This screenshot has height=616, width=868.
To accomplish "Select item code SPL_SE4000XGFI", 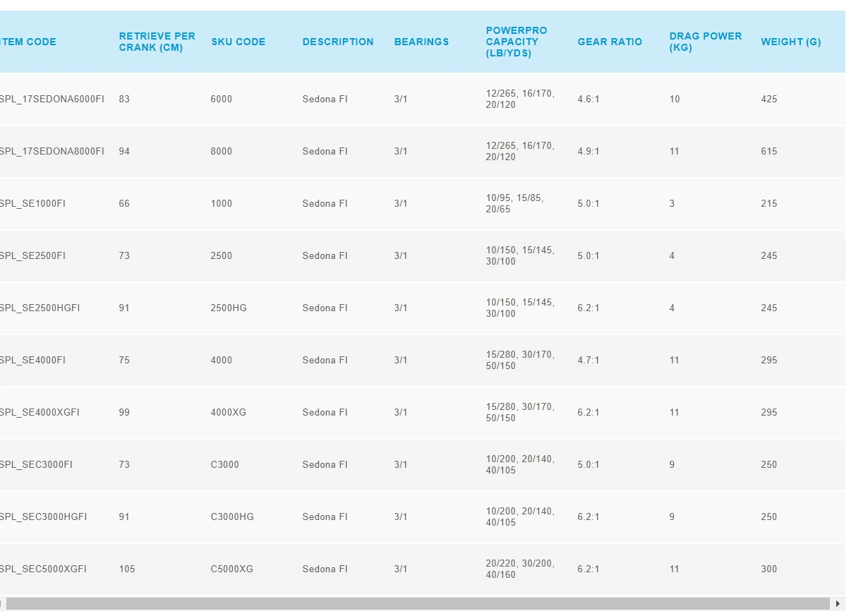I will click(x=40, y=412).
